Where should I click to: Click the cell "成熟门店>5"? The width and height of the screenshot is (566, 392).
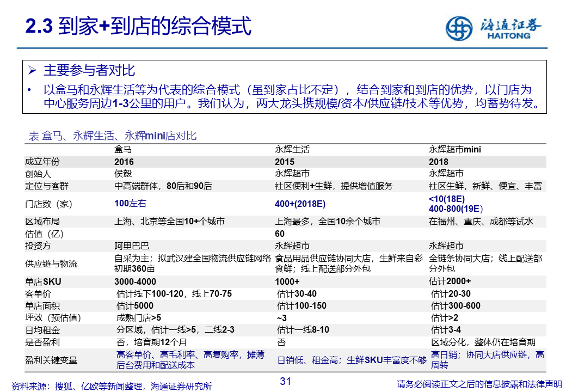pos(139,317)
